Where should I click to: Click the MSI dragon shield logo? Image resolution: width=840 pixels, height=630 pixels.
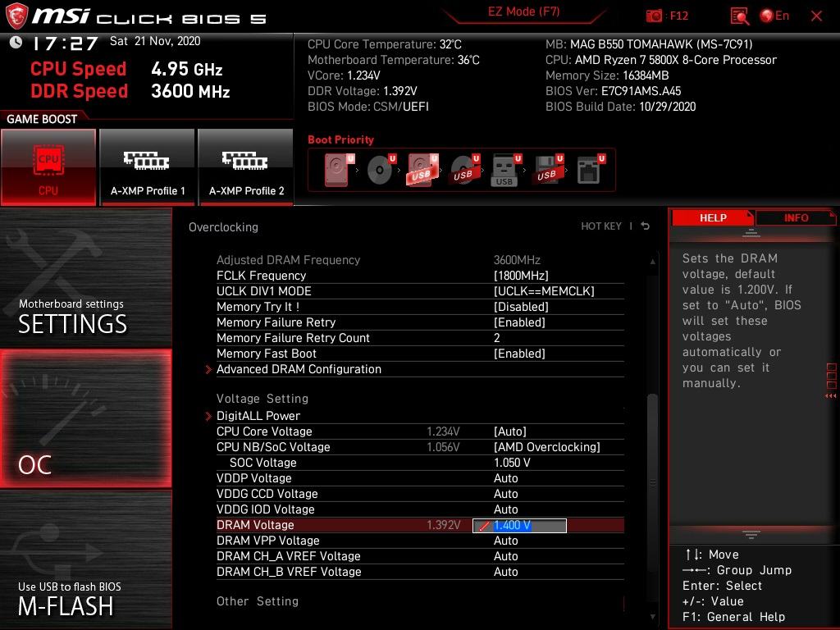(x=16, y=16)
